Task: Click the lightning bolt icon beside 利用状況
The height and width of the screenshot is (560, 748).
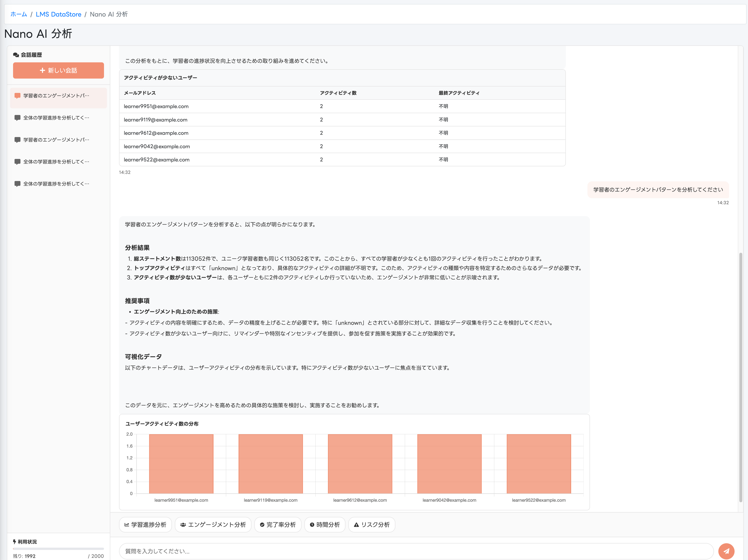Action: 15,541
